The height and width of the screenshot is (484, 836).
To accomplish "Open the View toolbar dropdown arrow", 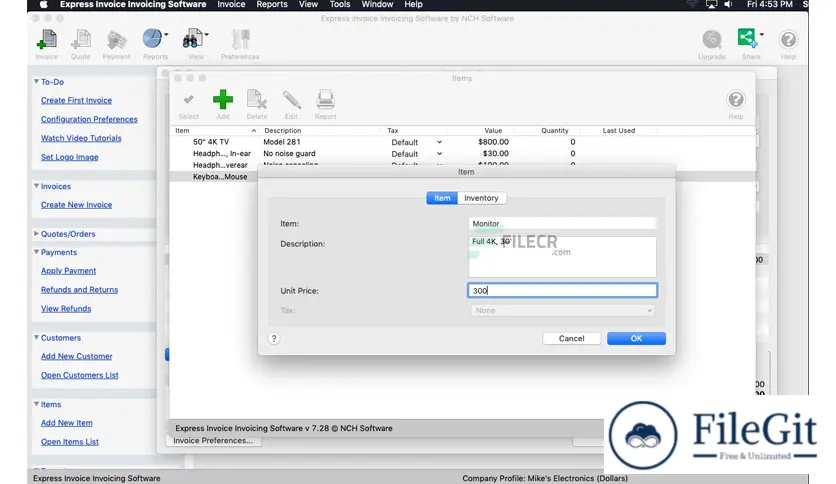I will (206, 35).
